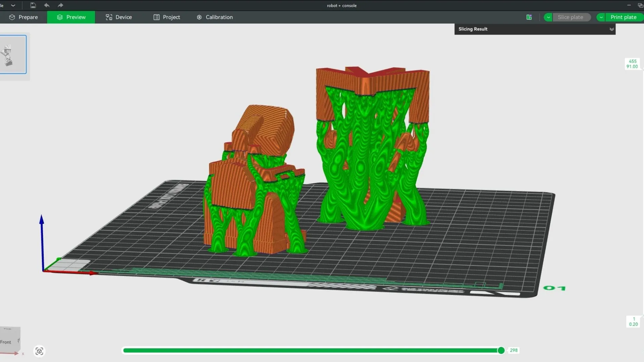Image resolution: width=644 pixels, height=362 pixels.
Task: Open the Slice plate dropdown arrow
Action: (x=548, y=17)
